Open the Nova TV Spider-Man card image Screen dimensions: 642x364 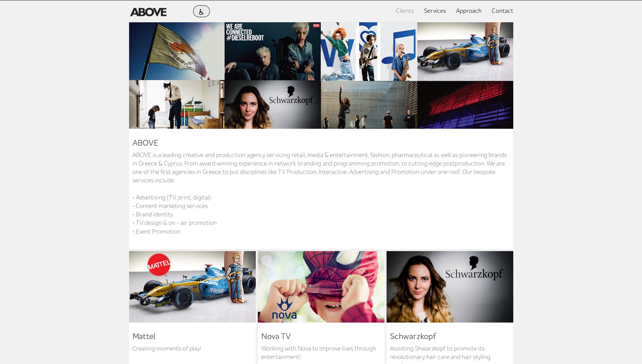(321, 287)
